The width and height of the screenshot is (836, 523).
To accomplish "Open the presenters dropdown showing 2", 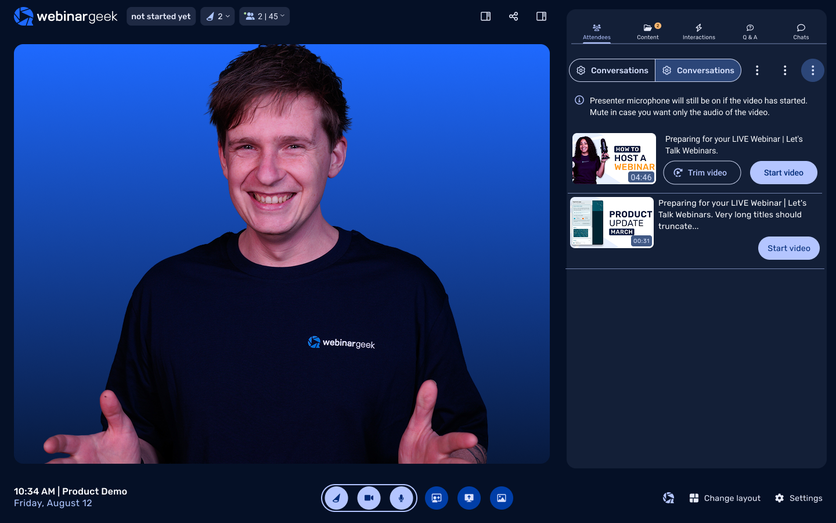I will click(218, 17).
